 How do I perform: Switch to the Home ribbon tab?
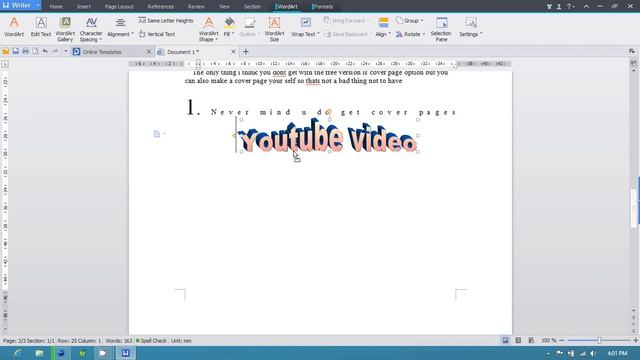(56, 7)
